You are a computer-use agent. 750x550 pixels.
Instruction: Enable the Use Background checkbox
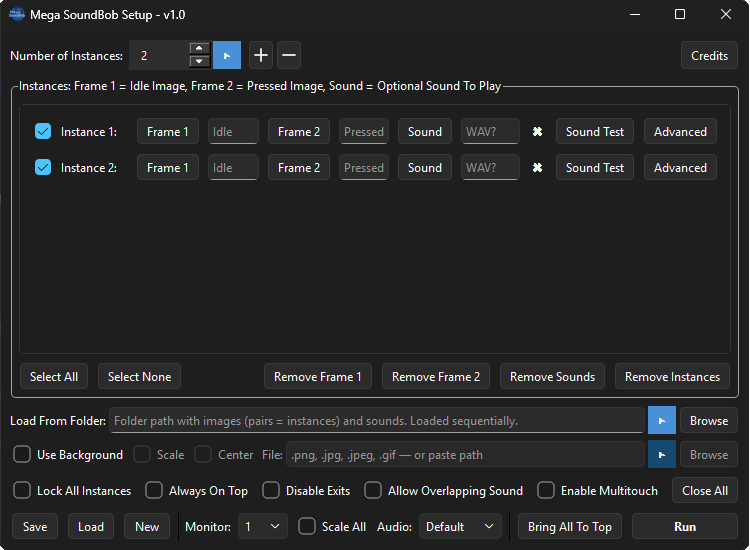22,455
